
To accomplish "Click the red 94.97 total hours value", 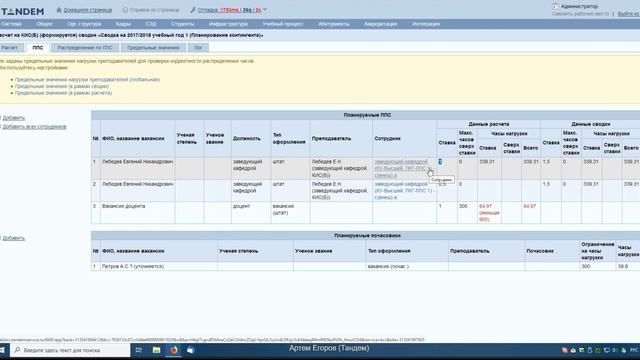I will click(529, 206).
